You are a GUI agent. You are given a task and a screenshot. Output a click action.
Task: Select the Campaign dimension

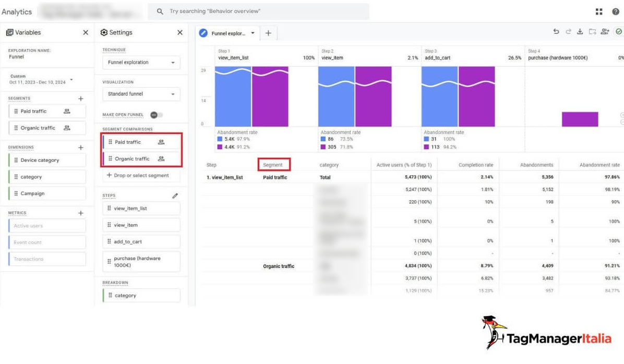click(47, 193)
